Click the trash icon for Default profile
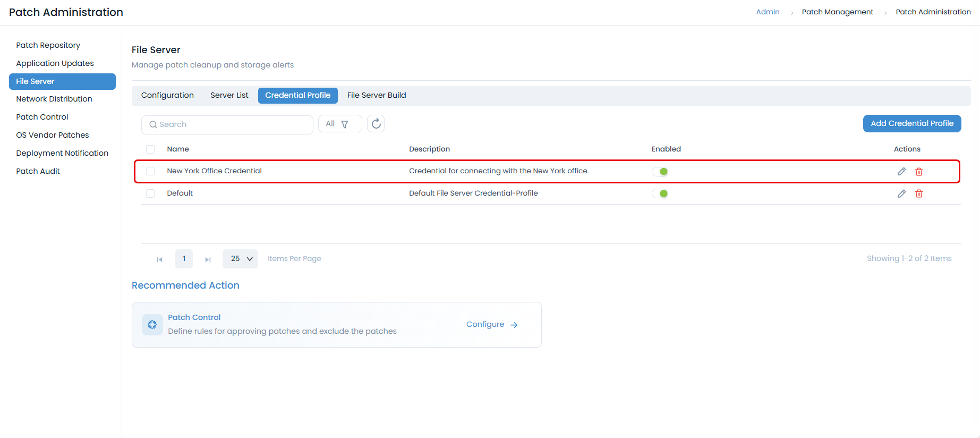 (919, 193)
